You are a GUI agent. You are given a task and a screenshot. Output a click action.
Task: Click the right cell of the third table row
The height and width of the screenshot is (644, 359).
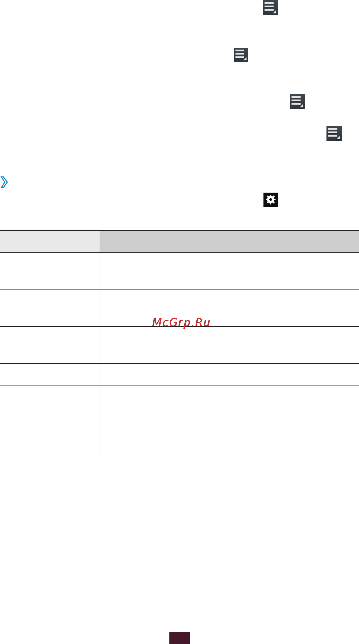click(x=229, y=345)
